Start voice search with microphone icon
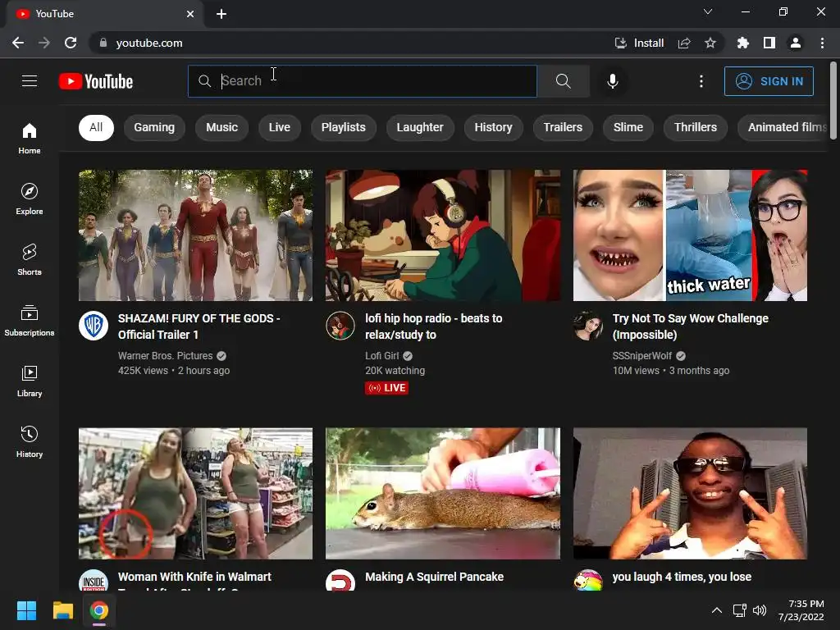Image resolution: width=840 pixels, height=630 pixels. pyautogui.click(x=612, y=81)
